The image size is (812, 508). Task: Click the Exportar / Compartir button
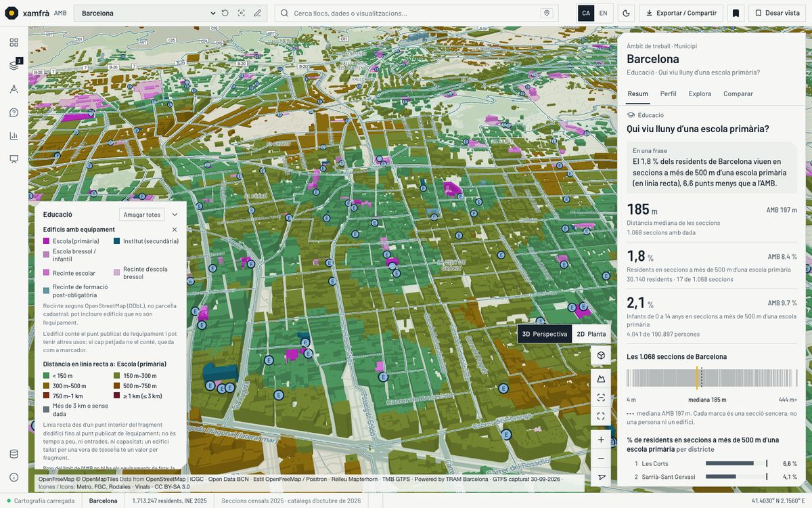[x=681, y=13]
